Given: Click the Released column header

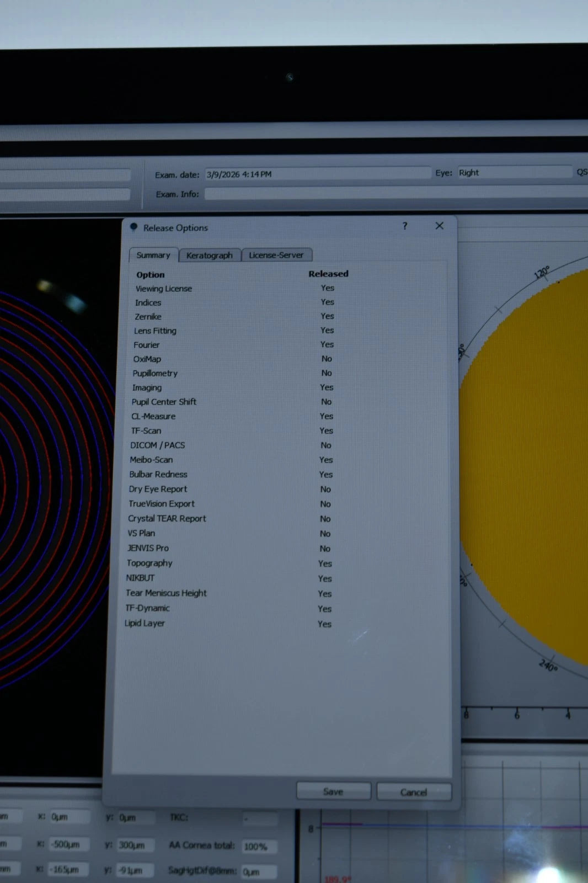Looking at the screenshot, I should 329,274.
